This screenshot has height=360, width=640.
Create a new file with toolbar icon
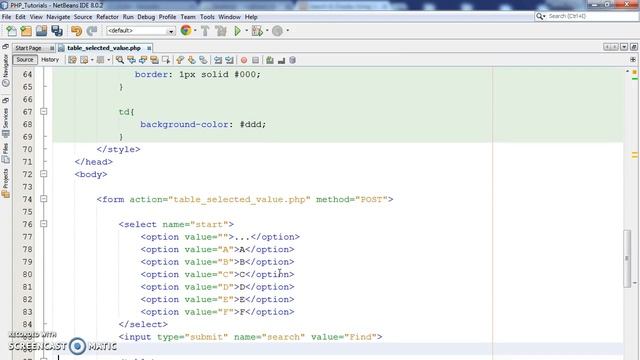pyautogui.click(x=11, y=31)
